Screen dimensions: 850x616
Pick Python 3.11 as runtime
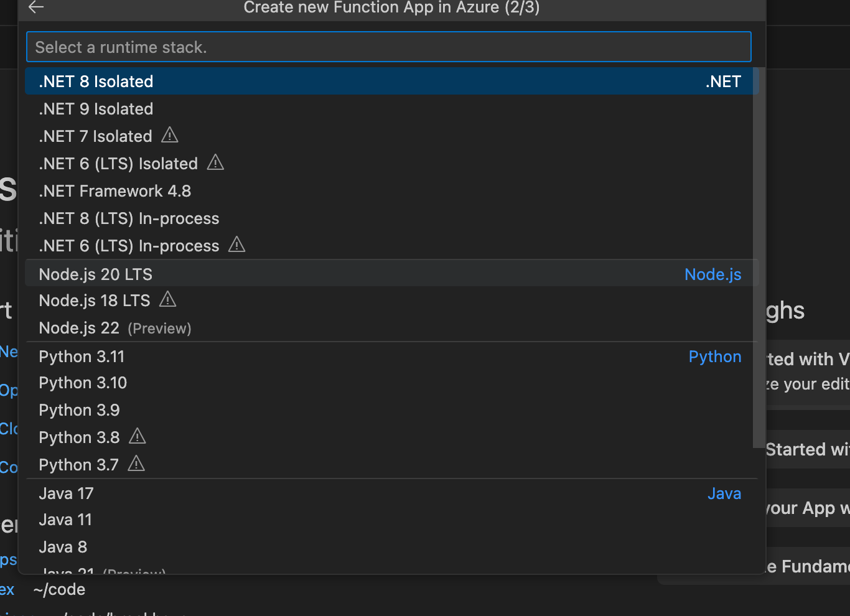[x=82, y=357]
